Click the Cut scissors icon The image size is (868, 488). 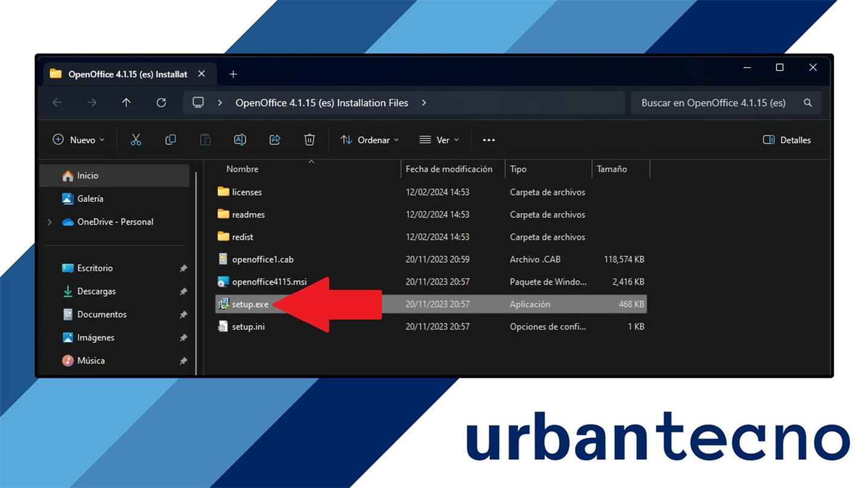click(x=136, y=140)
